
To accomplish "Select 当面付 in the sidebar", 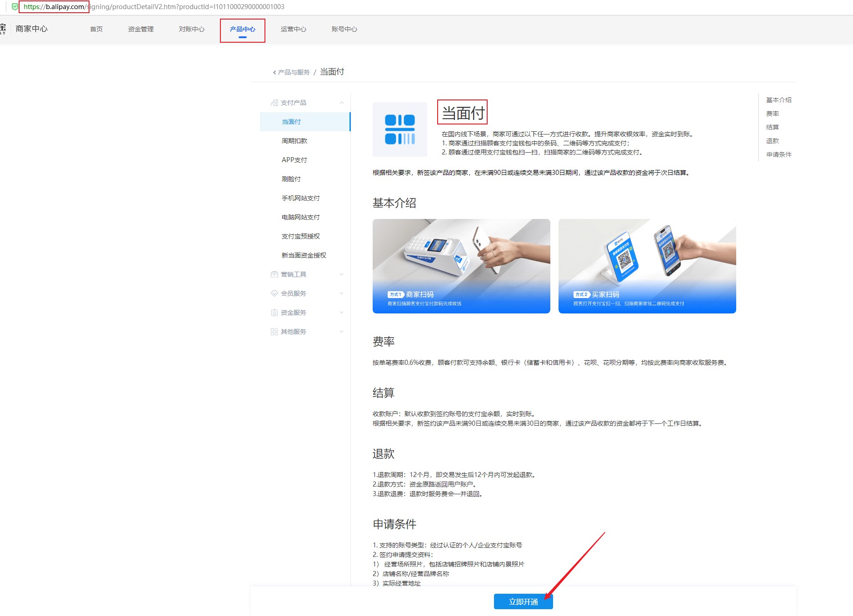I will pos(305,122).
